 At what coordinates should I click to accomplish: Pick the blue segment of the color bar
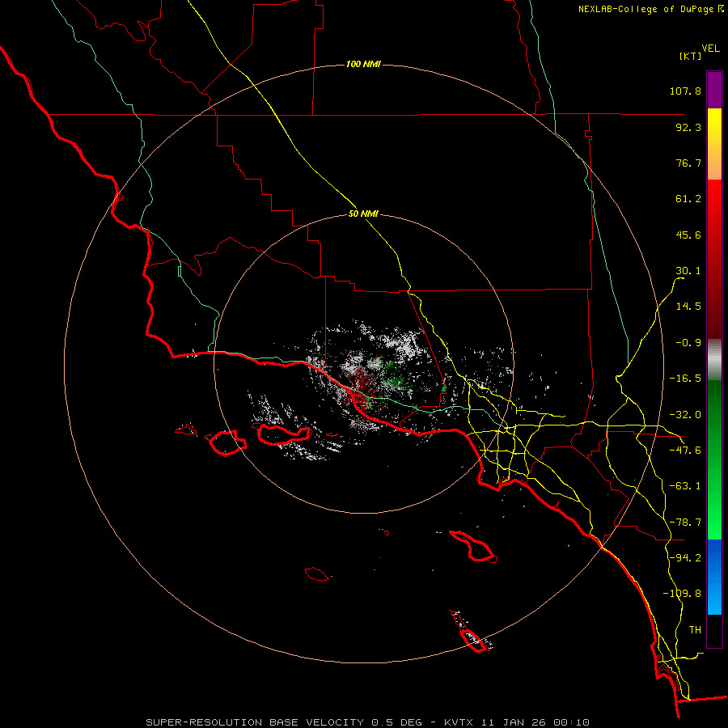click(714, 577)
